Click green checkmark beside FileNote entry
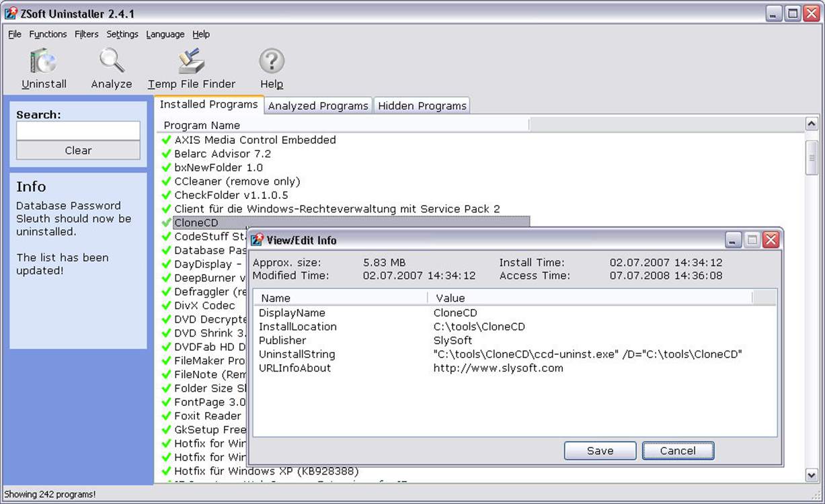 (x=166, y=374)
